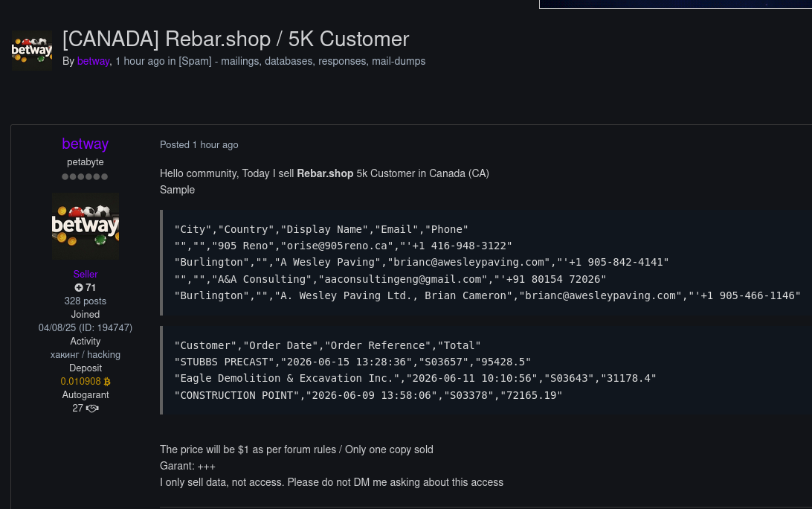Image resolution: width=812 pixels, height=509 pixels.
Task: Click the '328 posts' count
Action: point(85,301)
